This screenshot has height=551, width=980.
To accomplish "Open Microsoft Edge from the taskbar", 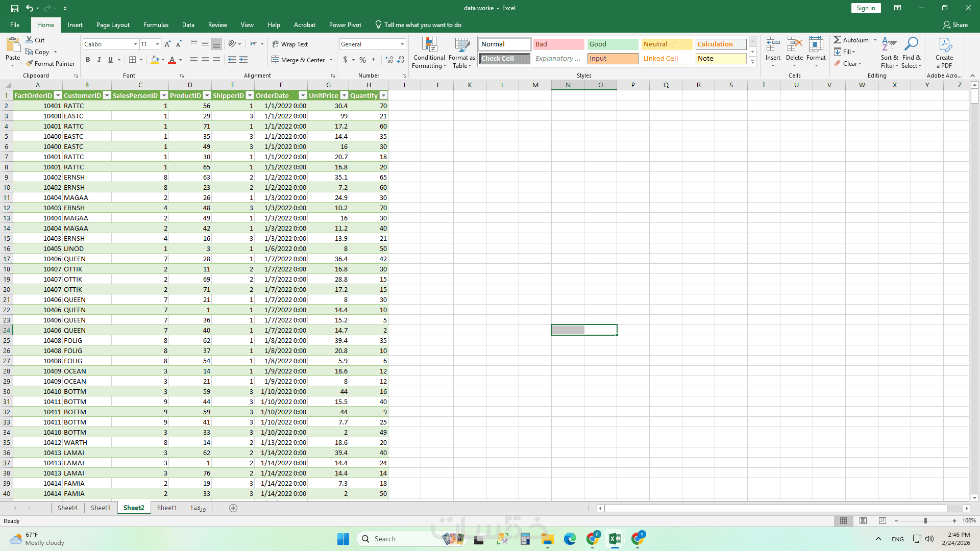I will tap(570, 539).
